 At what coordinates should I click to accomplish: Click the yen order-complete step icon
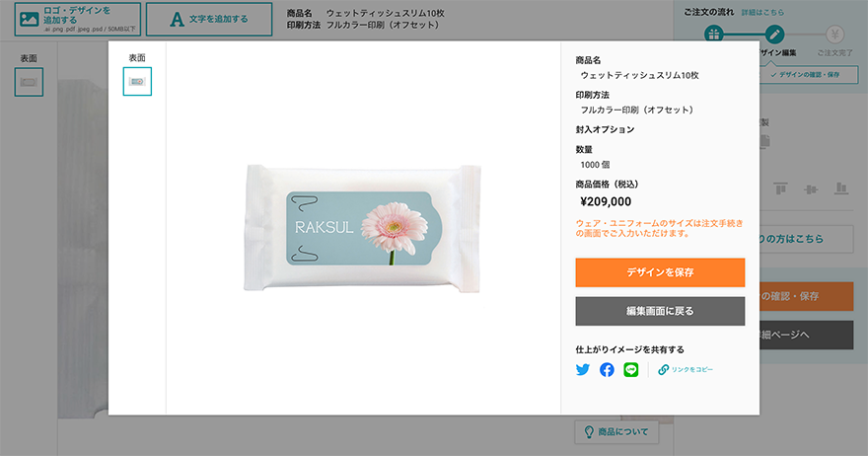tap(834, 35)
